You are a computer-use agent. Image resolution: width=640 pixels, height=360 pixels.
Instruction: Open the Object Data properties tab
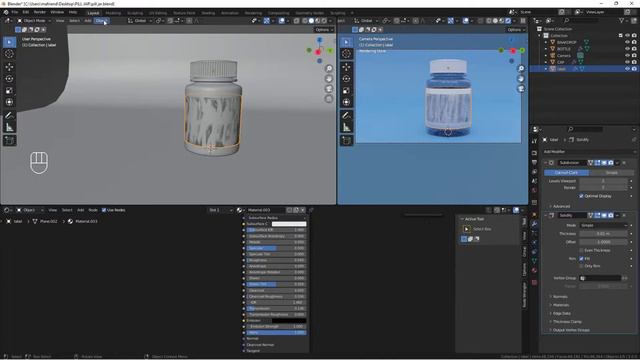pos(534,260)
